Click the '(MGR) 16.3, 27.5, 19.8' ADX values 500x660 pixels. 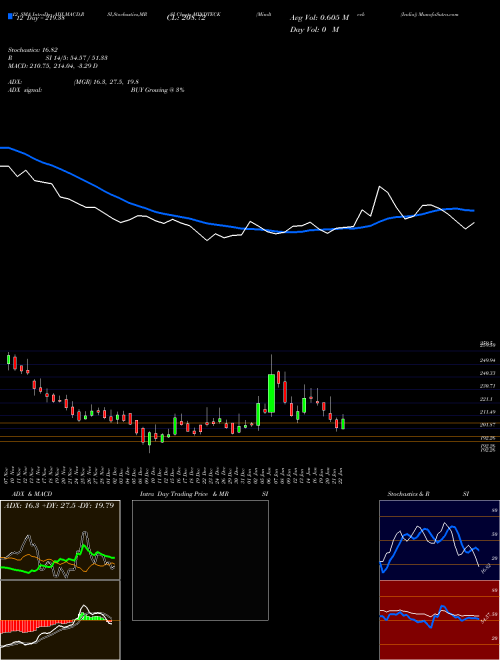pos(106,82)
